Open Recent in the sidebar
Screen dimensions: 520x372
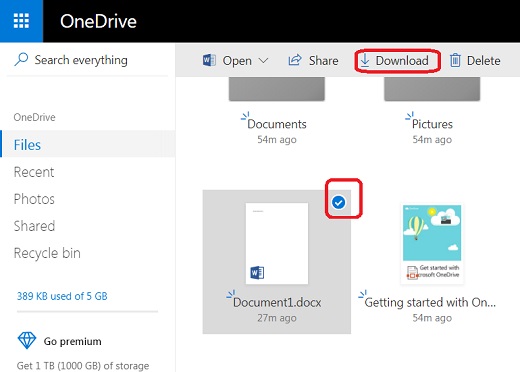pos(34,172)
